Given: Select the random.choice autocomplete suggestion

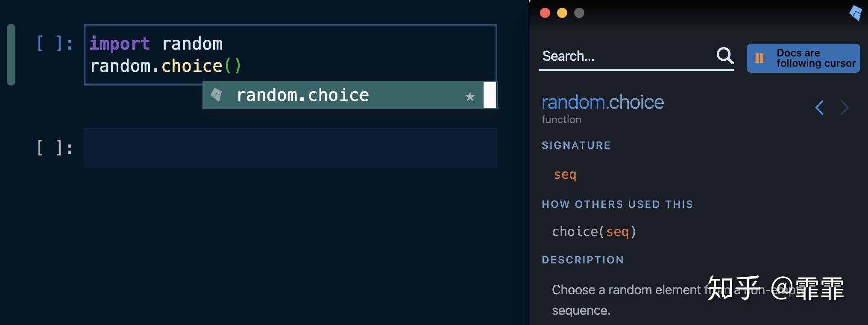Looking at the screenshot, I should click(302, 95).
